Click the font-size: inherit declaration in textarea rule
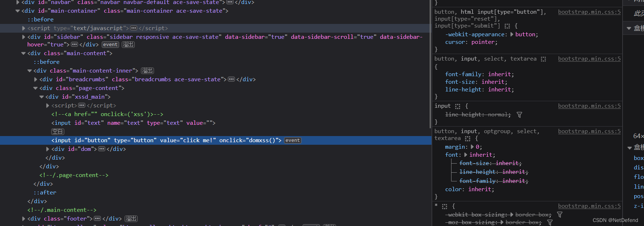Image resolution: width=644 pixels, height=226 pixels. click(x=476, y=82)
